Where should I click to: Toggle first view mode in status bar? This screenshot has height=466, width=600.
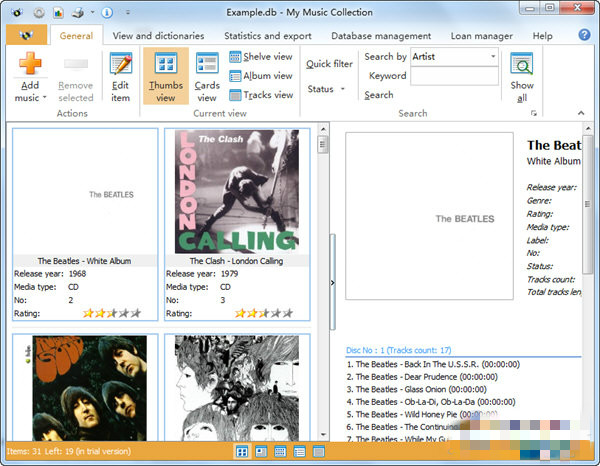tap(242, 452)
